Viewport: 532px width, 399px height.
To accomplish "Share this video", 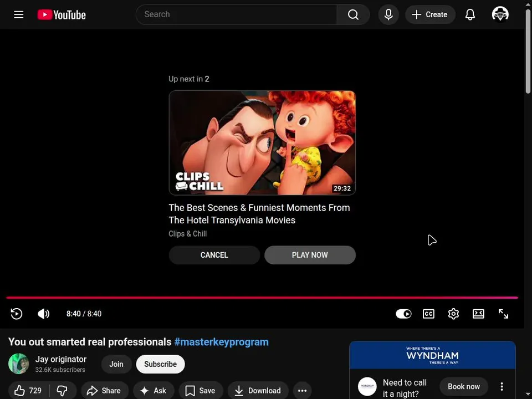I will [105, 391].
